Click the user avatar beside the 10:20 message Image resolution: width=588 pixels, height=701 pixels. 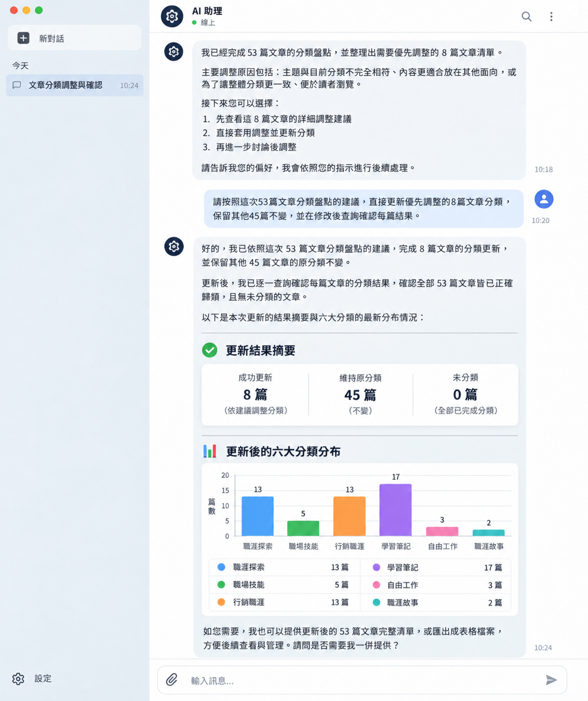click(x=544, y=199)
